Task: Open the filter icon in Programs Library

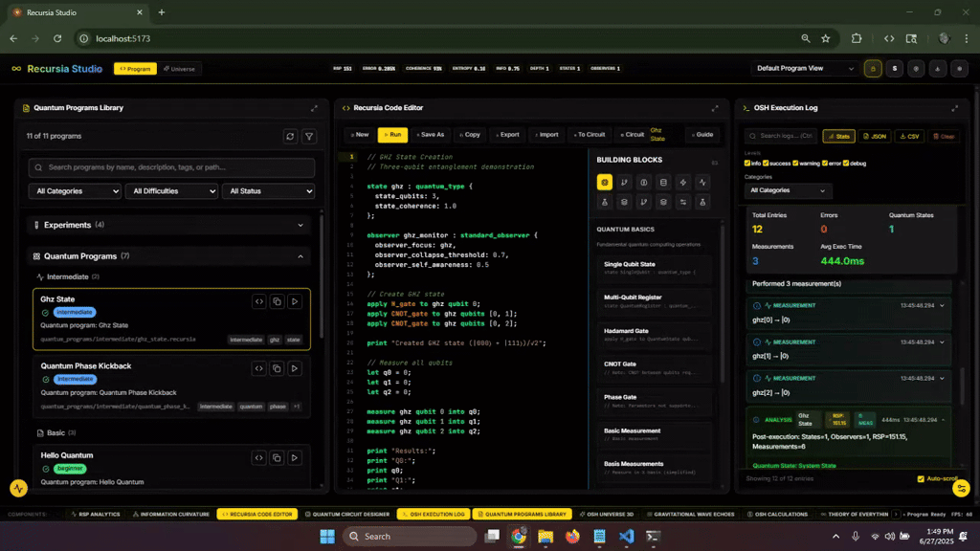Action: pos(309,136)
